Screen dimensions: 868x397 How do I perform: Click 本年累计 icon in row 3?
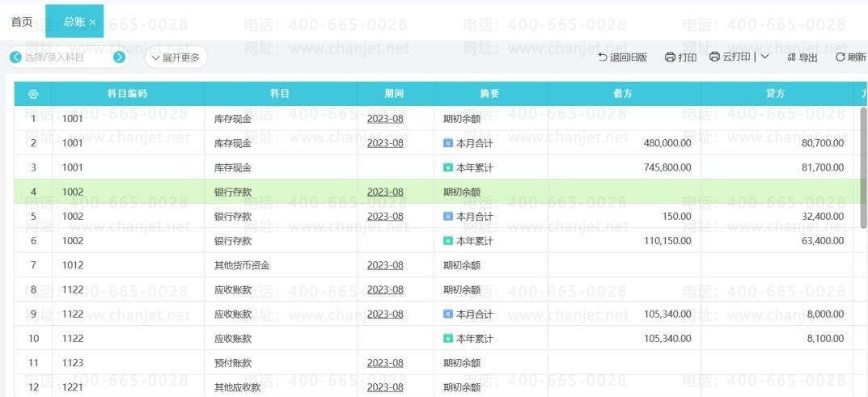448,167
